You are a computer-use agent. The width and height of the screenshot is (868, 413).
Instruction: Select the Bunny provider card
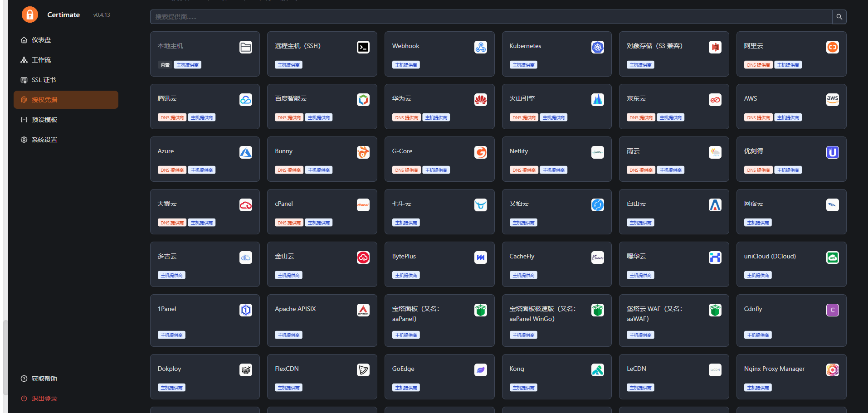[322, 159]
